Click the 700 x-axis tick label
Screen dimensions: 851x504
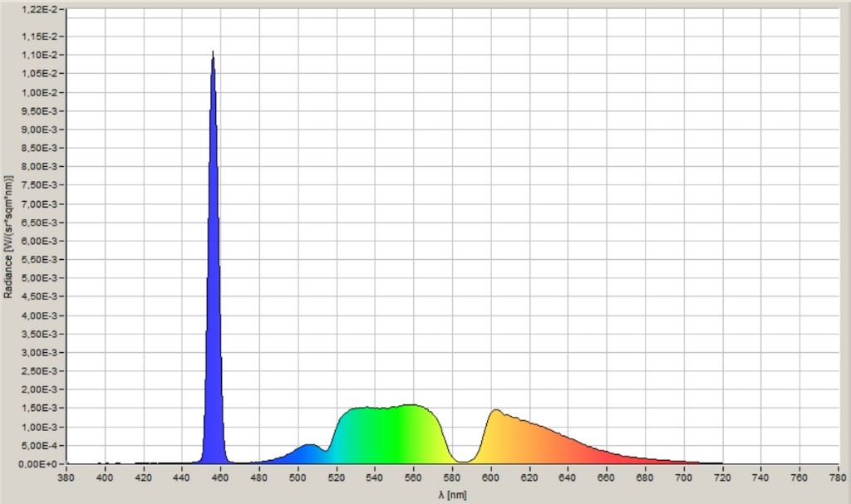683,477
